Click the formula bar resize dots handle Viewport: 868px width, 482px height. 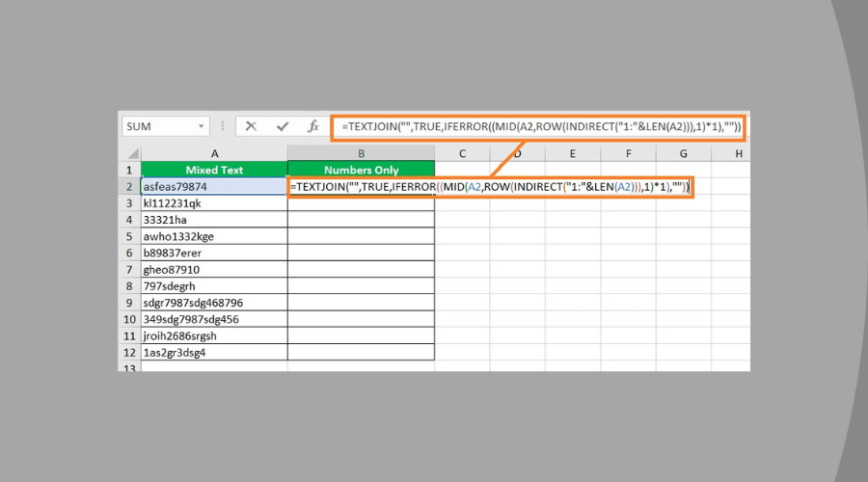(223, 126)
